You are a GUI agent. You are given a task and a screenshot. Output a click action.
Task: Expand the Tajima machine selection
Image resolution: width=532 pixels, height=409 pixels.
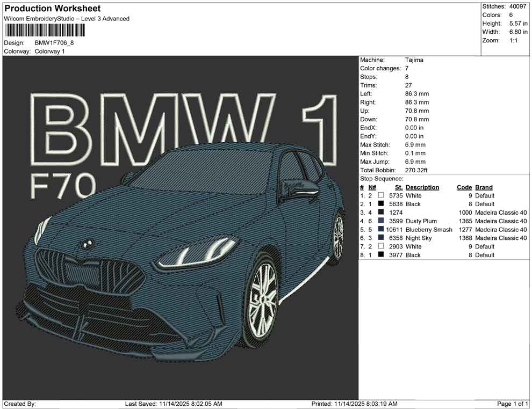coord(414,60)
